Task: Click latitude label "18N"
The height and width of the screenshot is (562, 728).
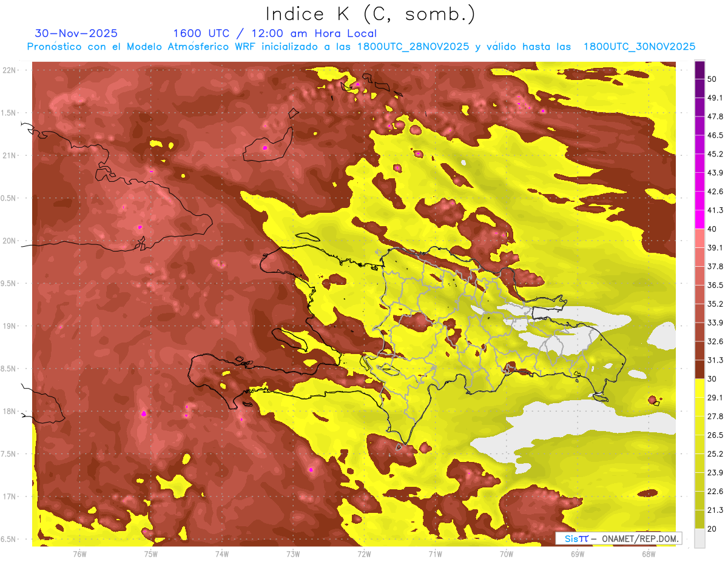Action: 10,411
